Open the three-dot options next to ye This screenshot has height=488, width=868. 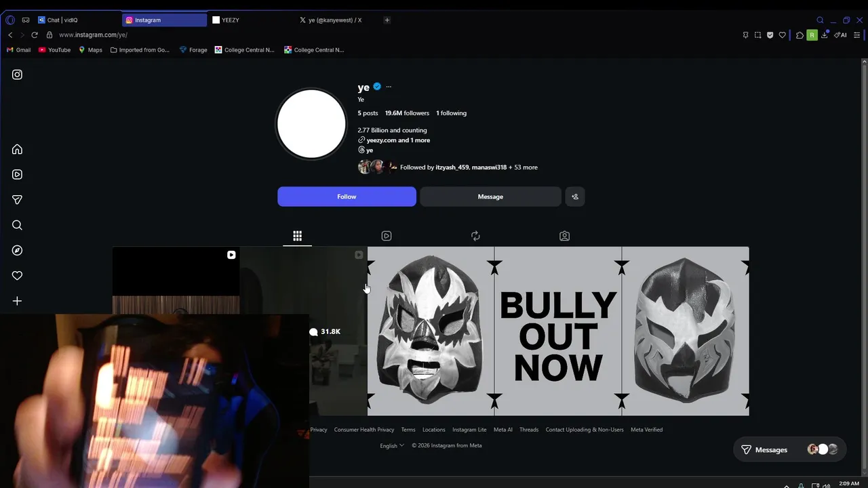click(389, 87)
